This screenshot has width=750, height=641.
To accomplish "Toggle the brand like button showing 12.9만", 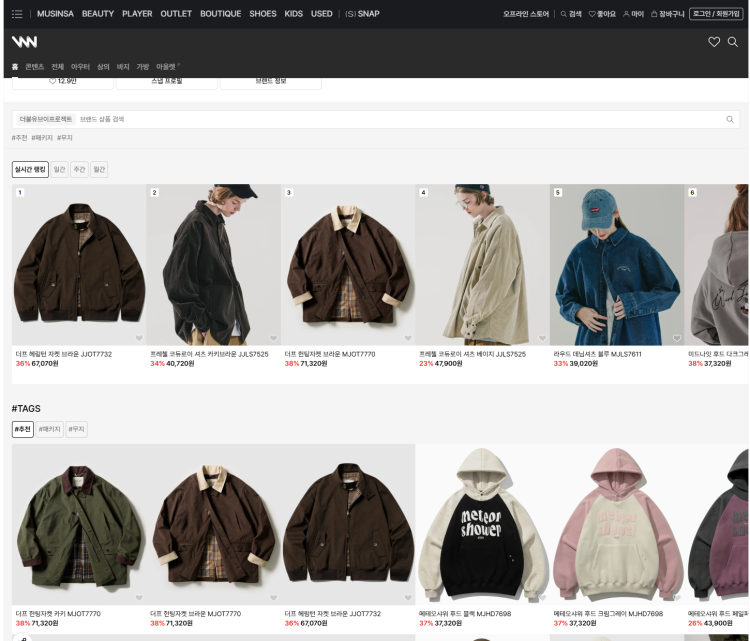I will tap(63, 81).
